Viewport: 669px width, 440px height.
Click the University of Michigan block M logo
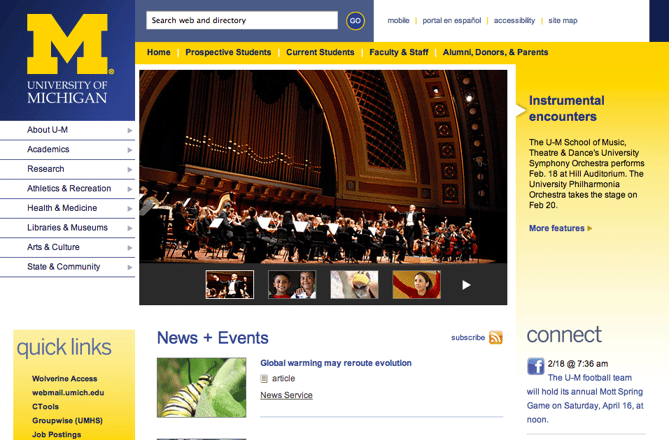coord(68,44)
